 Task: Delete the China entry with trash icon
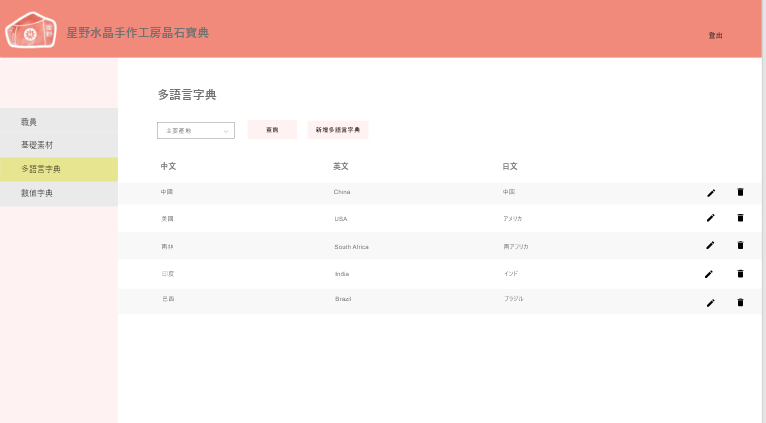tap(740, 192)
